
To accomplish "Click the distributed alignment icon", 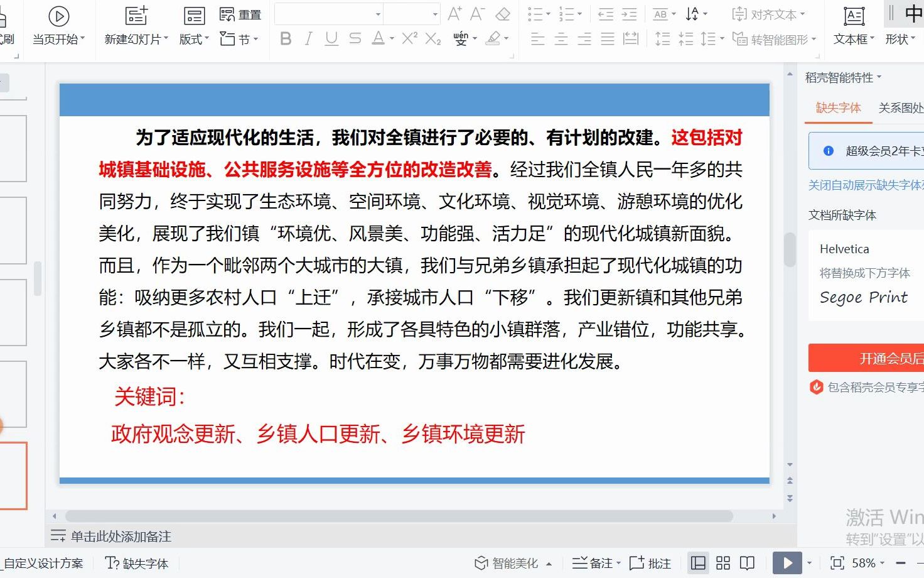I will [x=631, y=39].
